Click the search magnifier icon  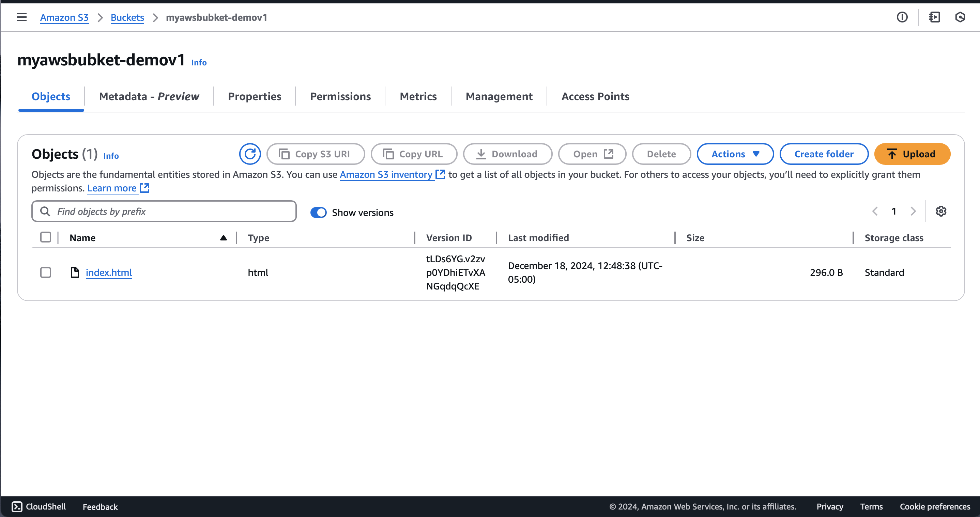tap(45, 211)
